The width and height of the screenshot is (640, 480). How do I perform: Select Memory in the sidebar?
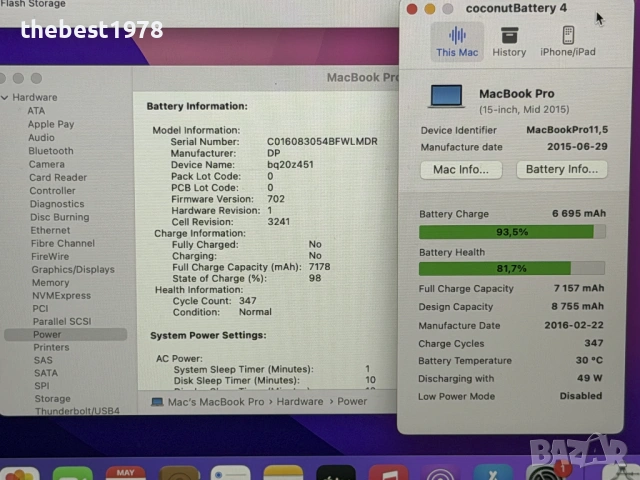51,282
